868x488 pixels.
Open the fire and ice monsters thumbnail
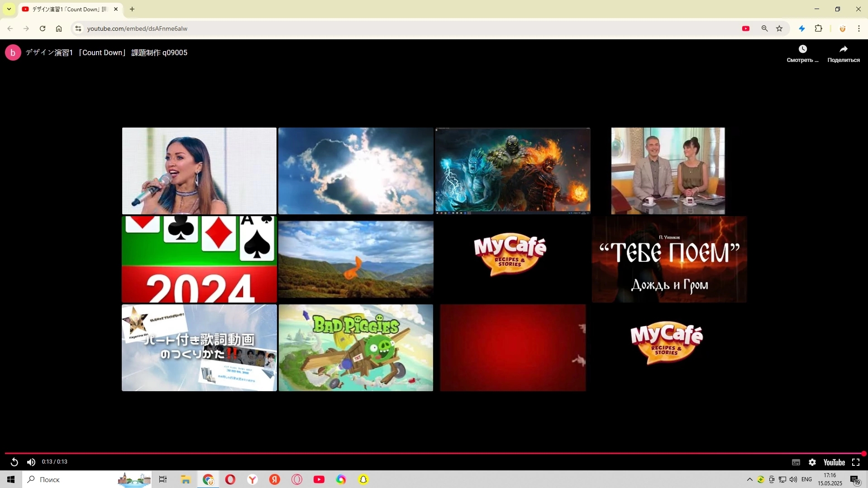coord(513,171)
